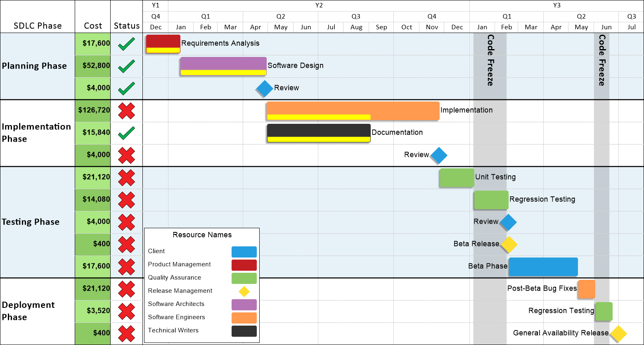The image size is (644, 345).
Task: Click the Documentation task label
Action: tap(397, 132)
